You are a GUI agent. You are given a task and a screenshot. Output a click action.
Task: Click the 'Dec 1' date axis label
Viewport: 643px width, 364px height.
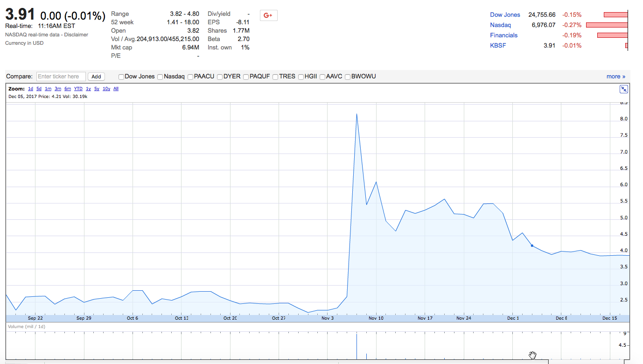click(513, 318)
